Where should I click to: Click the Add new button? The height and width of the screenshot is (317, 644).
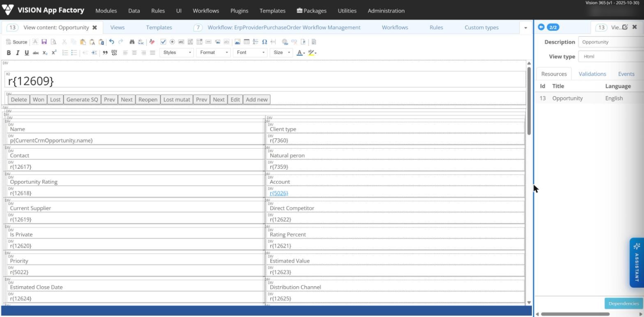coord(257,99)
